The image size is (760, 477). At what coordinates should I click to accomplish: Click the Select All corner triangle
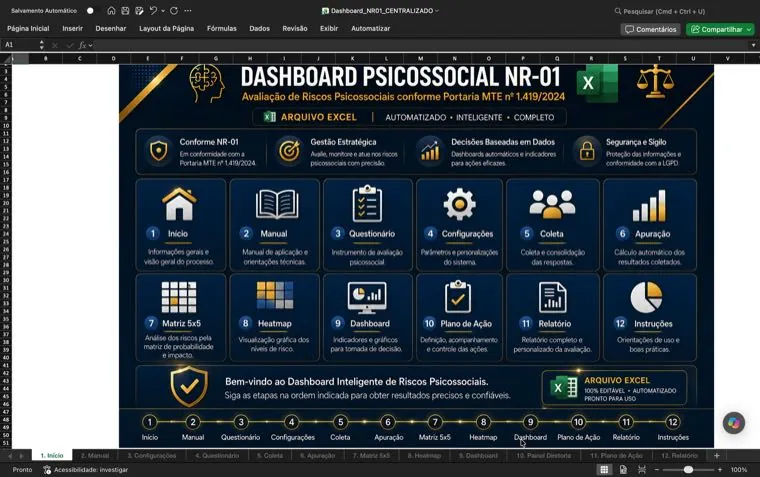(x=6, y=59)
